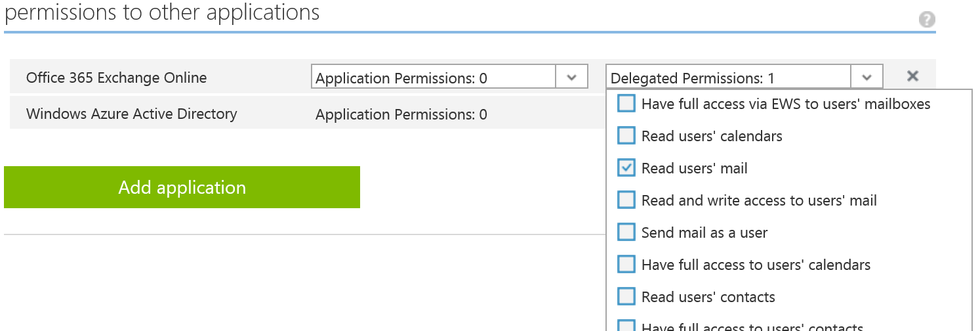Uncheck Read users' mail checkbox
This screenshot has height=331, width=980.
coord(626,168)
